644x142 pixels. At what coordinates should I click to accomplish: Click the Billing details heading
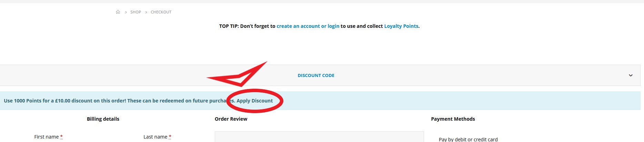point(103,119)
